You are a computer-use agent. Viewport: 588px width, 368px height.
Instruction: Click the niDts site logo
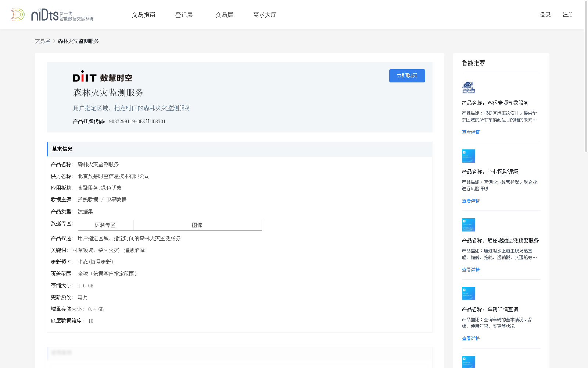(52, 15)
